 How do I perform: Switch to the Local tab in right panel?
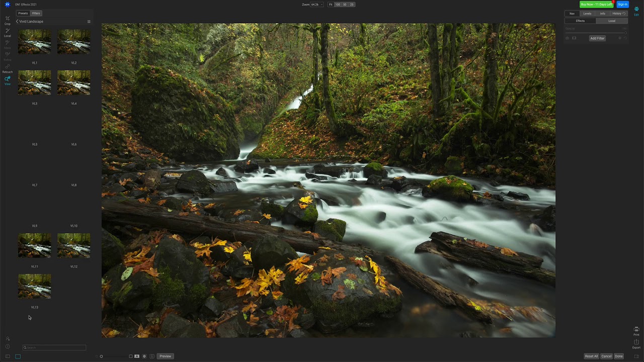(612, 21)
